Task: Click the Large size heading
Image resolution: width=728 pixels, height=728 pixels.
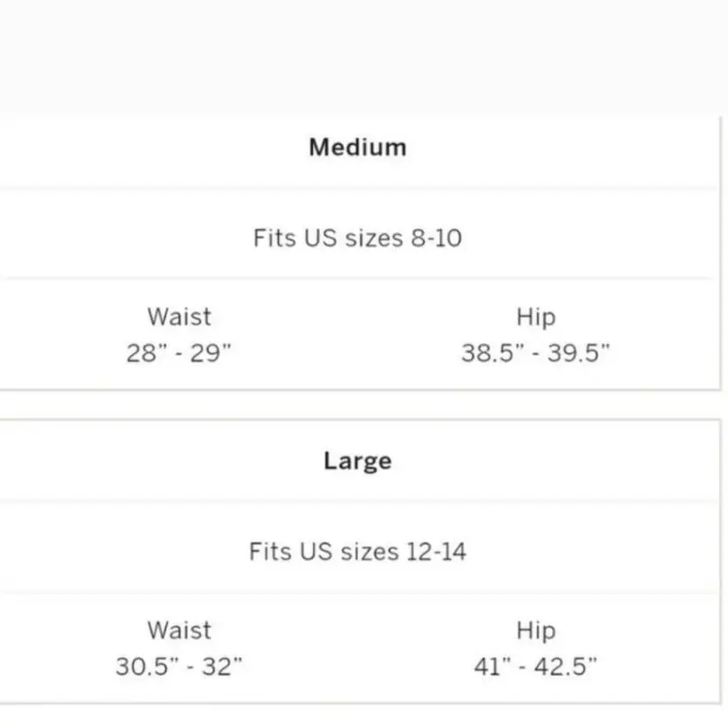Action: [357, 461]
